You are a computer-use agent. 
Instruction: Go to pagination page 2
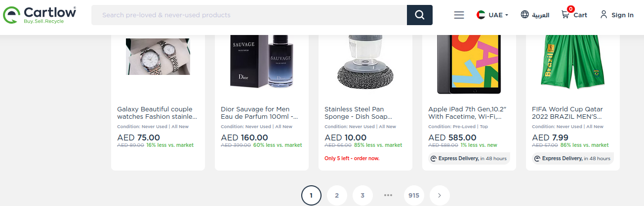pyautogui.click(x=337, y=196)
